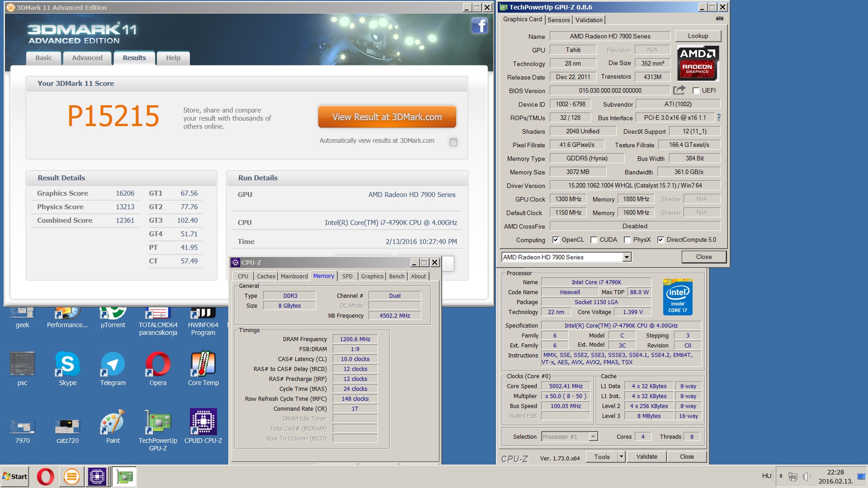Open GPU-Z Validation tab
Image resolution: width=868 pixels, height=488 pixels.
[x=589, y=20]
